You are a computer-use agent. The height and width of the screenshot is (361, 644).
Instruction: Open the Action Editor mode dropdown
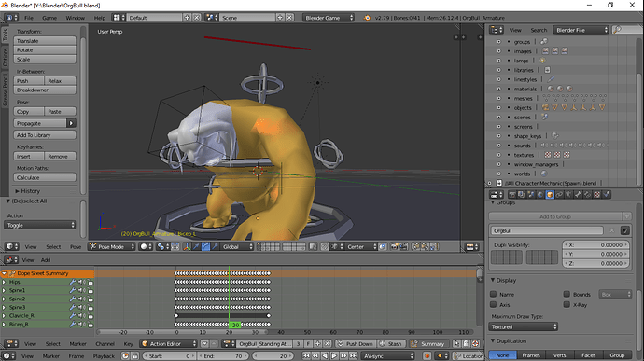coord(169,344)
